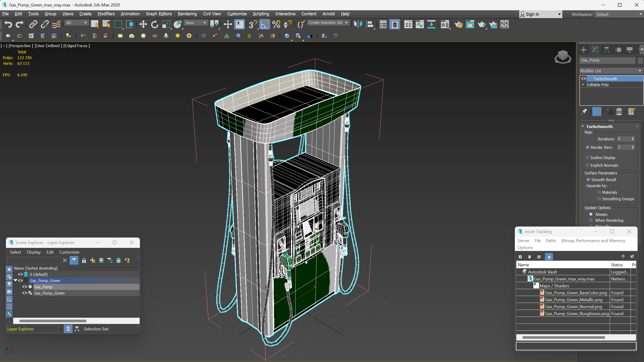
Task: Toggle the Percent Snap icon
Action: point(276,24)
